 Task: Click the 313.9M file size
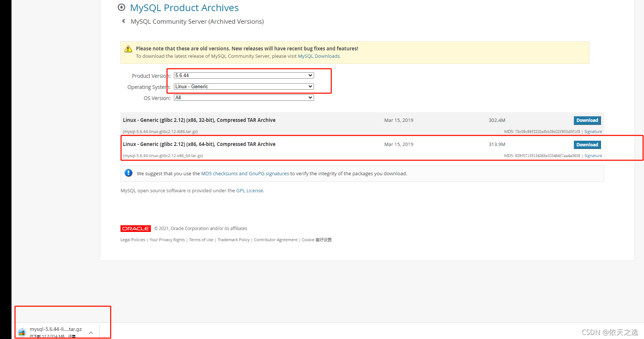point(497,144)
